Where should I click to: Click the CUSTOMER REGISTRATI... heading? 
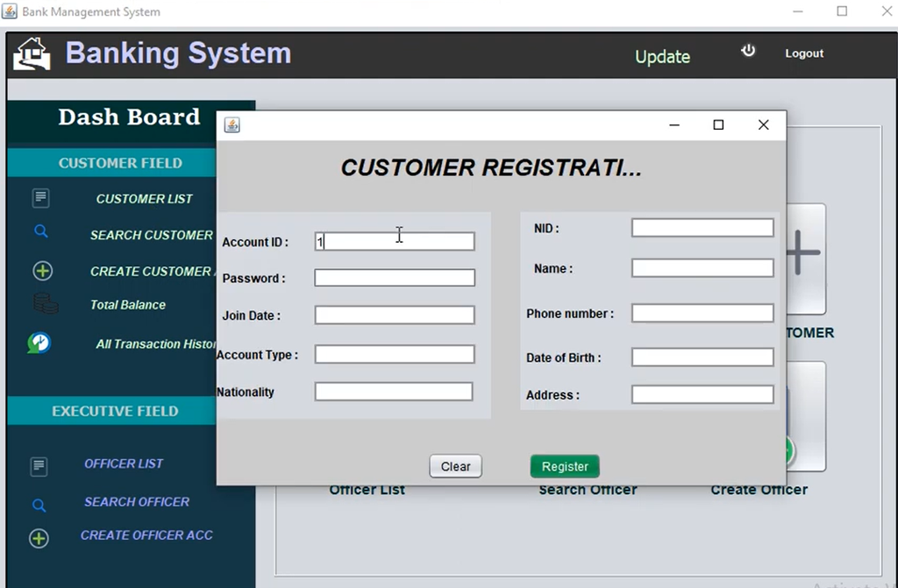click(x=491, y=167)
